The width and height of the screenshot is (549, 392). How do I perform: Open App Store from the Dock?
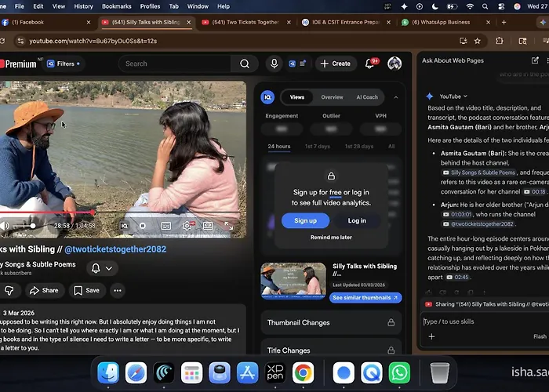(x=248, y=372)
